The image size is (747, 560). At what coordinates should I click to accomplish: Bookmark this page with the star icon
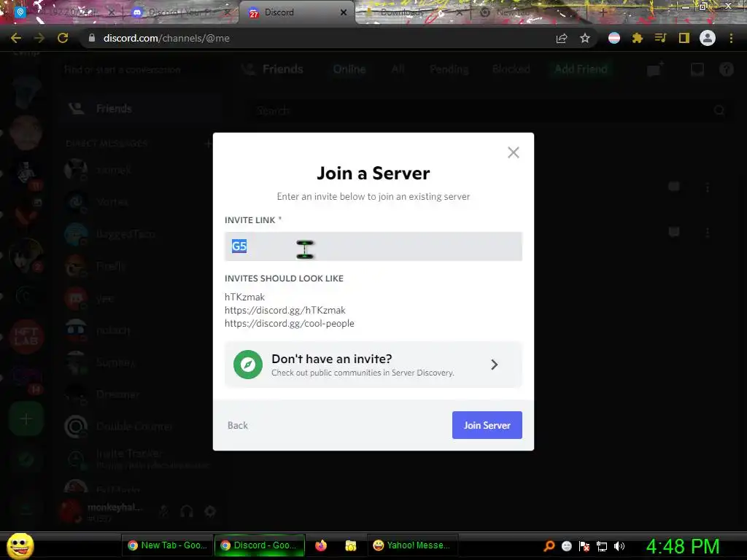pos(585,38)
